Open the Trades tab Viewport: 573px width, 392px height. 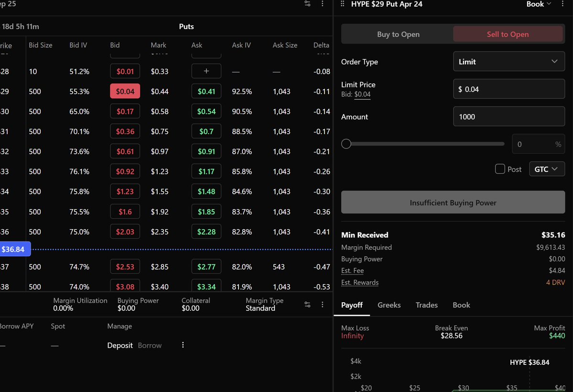click(426, 305)
